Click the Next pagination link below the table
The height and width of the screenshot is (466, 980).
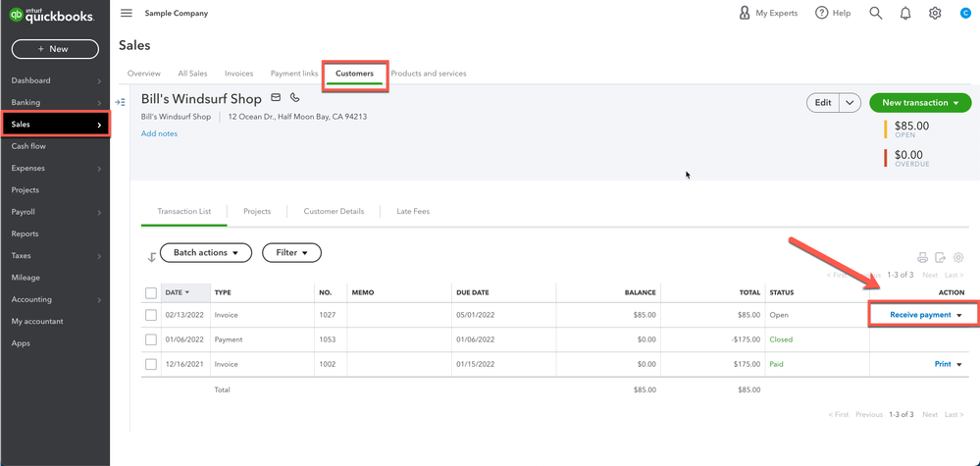(x=930, y=414)
